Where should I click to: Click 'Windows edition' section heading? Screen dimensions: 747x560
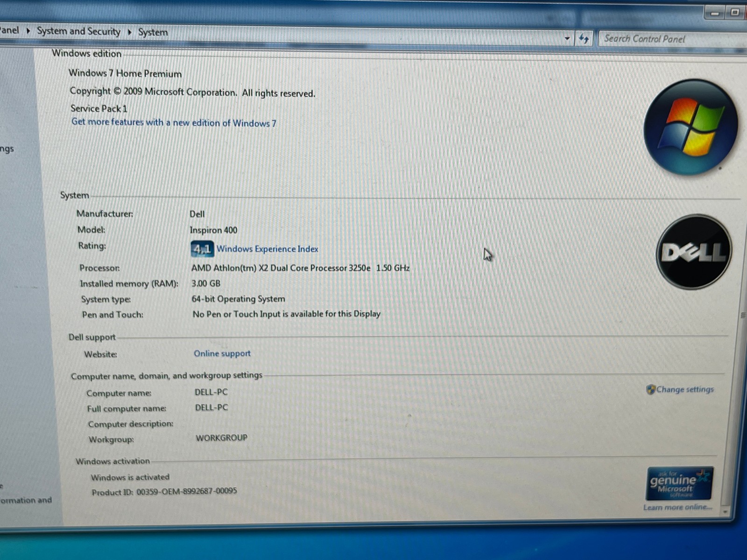pyautogui.click(x=86, y=53)
